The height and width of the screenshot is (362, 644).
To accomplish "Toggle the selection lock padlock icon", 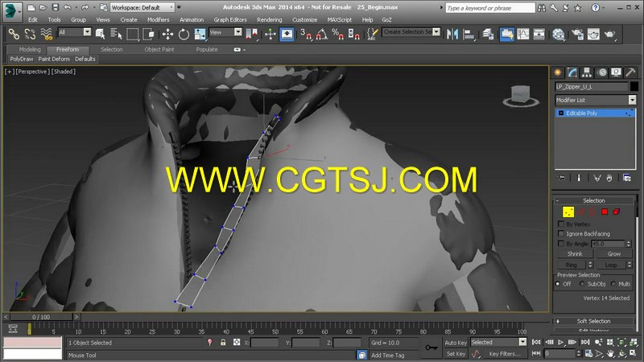I will (x=223, y=343).
